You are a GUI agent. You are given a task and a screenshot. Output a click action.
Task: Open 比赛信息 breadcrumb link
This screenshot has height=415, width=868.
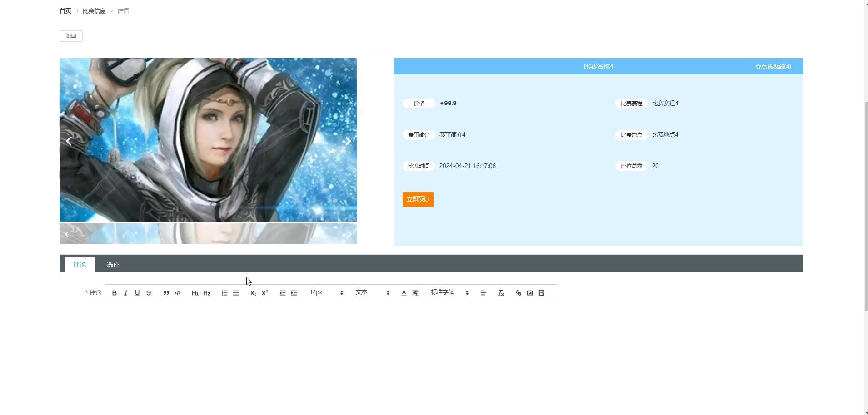tap(94, 11)
